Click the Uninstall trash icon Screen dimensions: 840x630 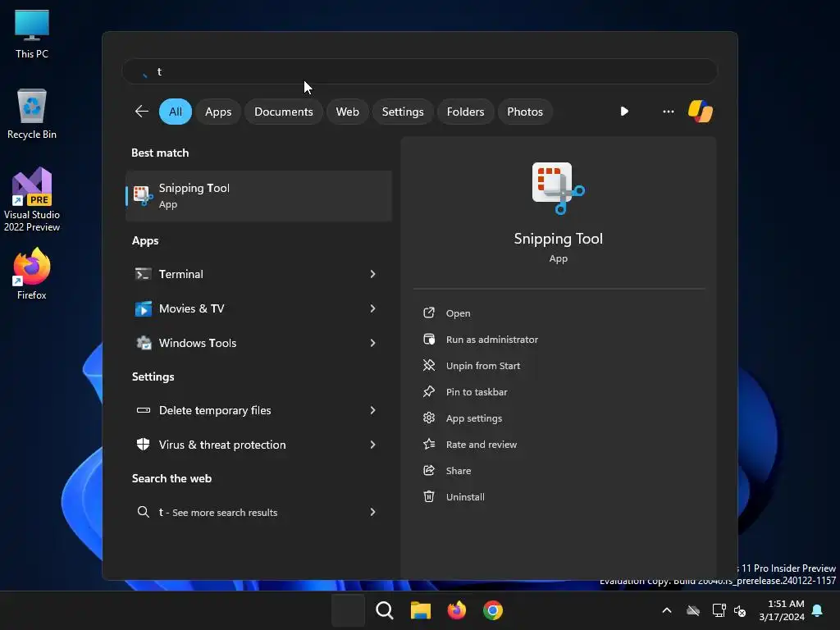point(428,496)
